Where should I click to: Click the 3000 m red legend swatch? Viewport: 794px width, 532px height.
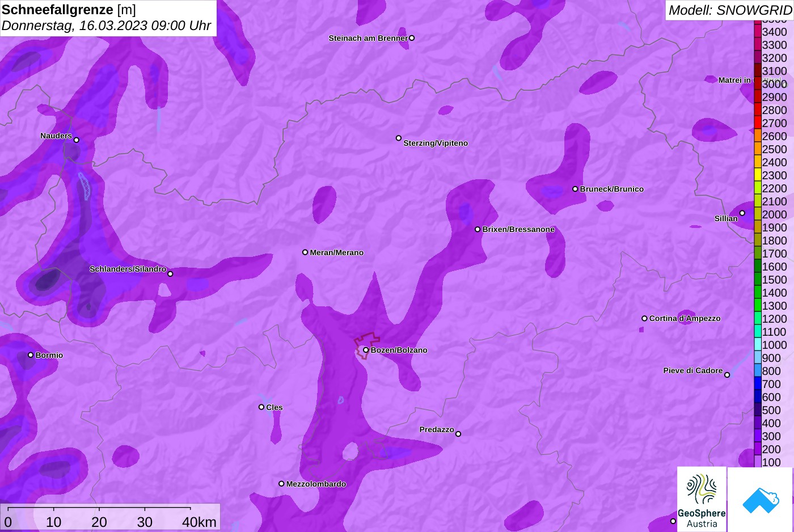pyautogui.click(x=758, y=83)
